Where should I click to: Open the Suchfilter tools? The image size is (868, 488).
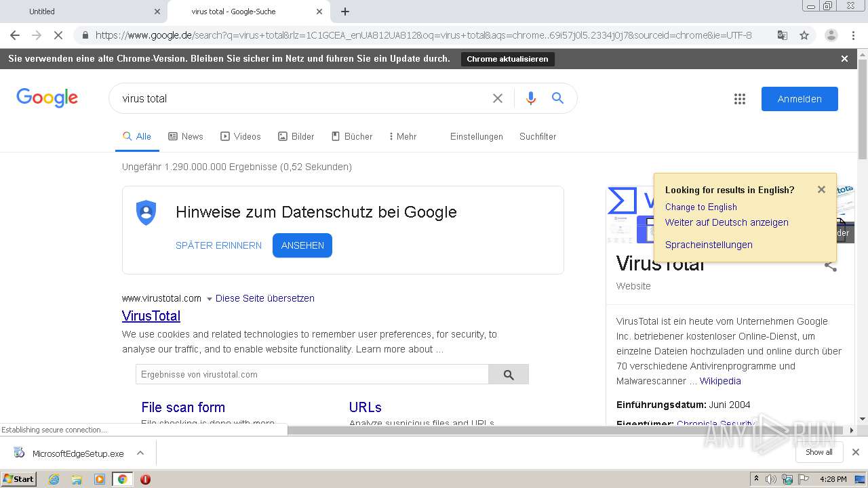click(538, 136)
